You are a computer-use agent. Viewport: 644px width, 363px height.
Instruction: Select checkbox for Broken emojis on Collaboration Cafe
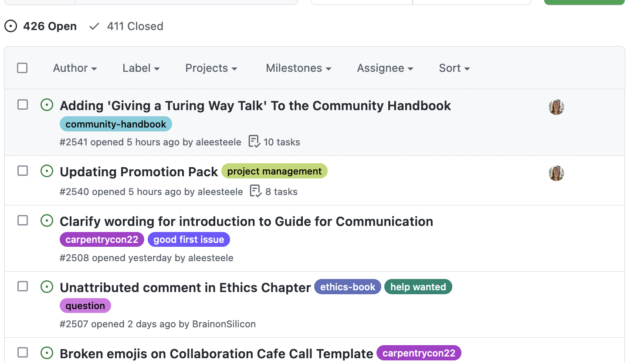pyautogui.click(x=23, y=353)
